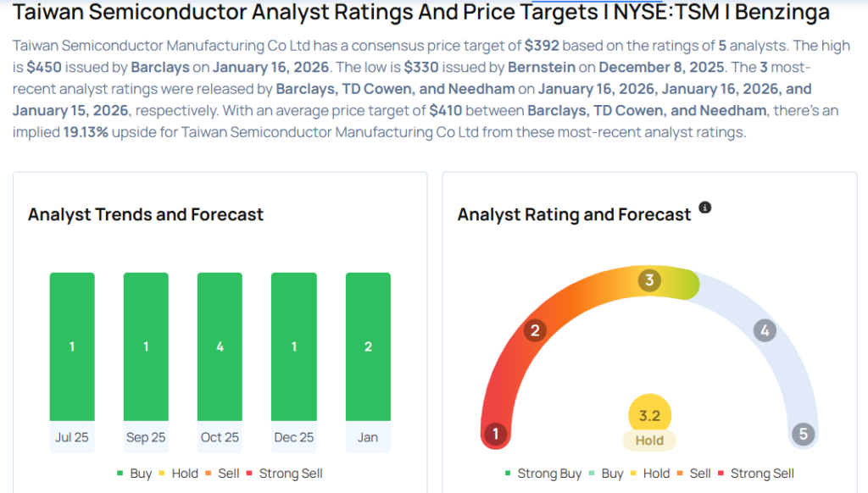Screen dimensions: 868x493
Task: Click the grey gauge marker numbered 5
Action: point(803,435)
